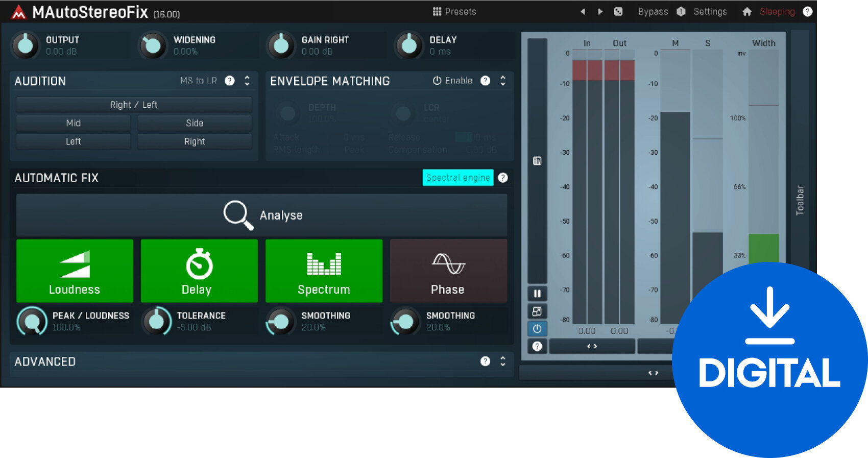
Task: Open the Presets grid icon
Action: pos(437,11)
